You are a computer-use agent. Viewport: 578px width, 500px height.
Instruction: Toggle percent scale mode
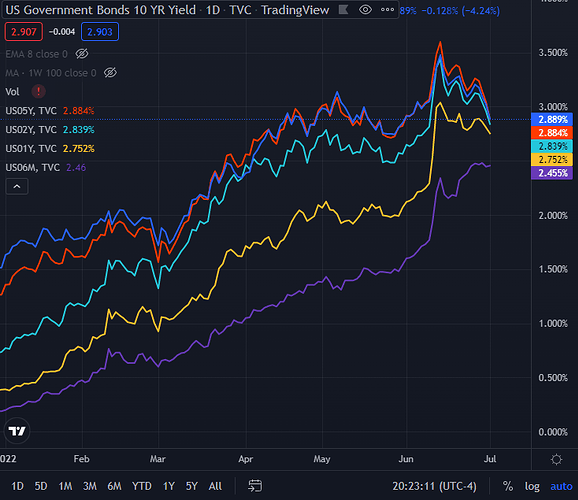coord(508,486)
